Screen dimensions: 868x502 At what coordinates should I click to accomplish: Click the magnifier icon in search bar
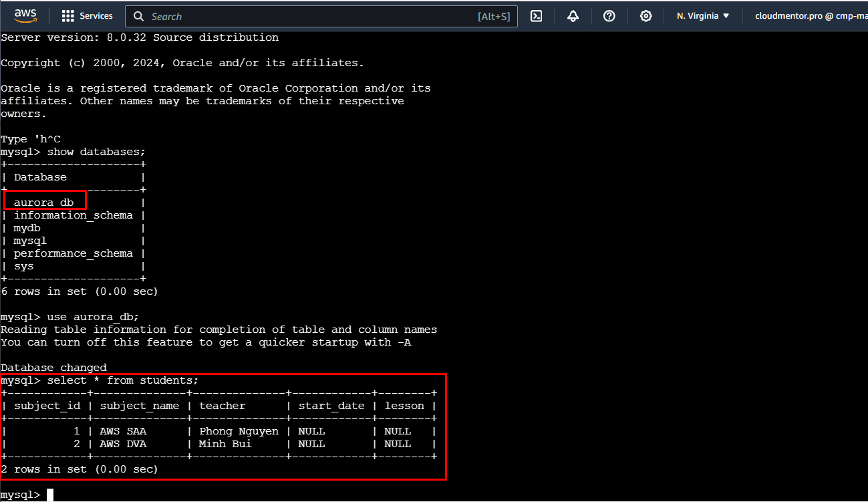tap(138, 16)
